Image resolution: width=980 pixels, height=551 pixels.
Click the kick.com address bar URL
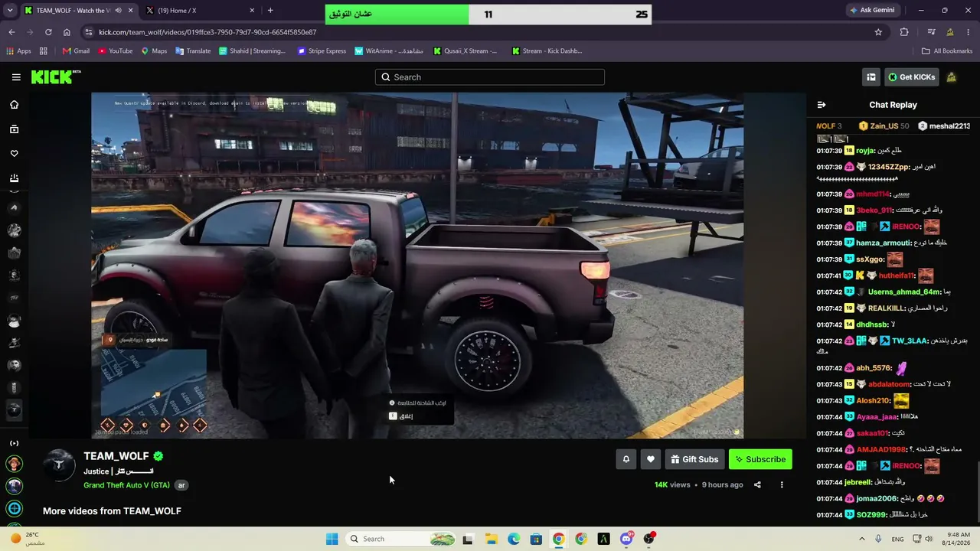pyautogui.click(x=207, y=32)
